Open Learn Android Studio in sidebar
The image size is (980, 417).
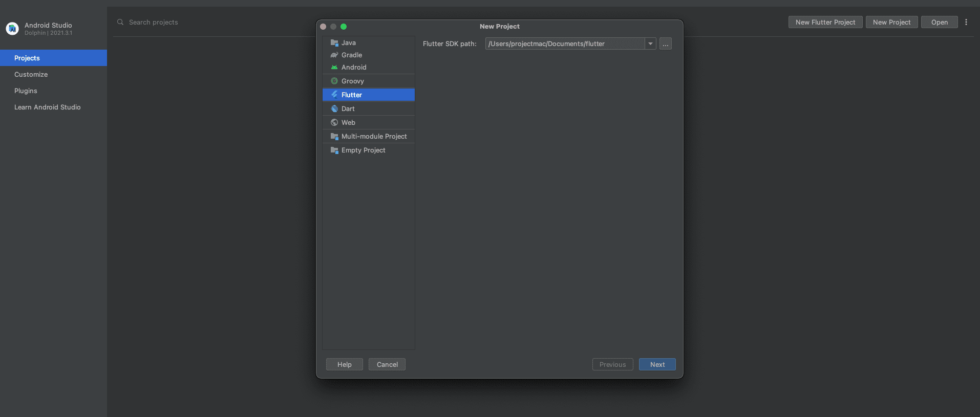(x=48, y=107)
